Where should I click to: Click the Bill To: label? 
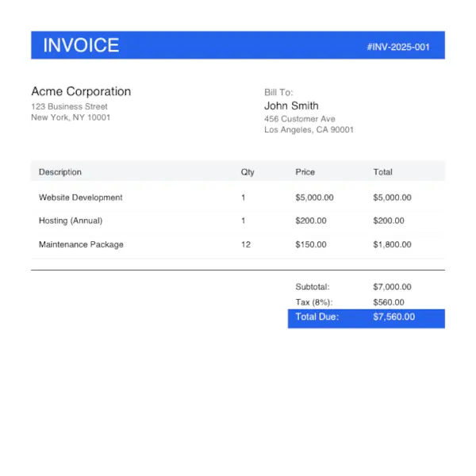[x=278, y=92]
